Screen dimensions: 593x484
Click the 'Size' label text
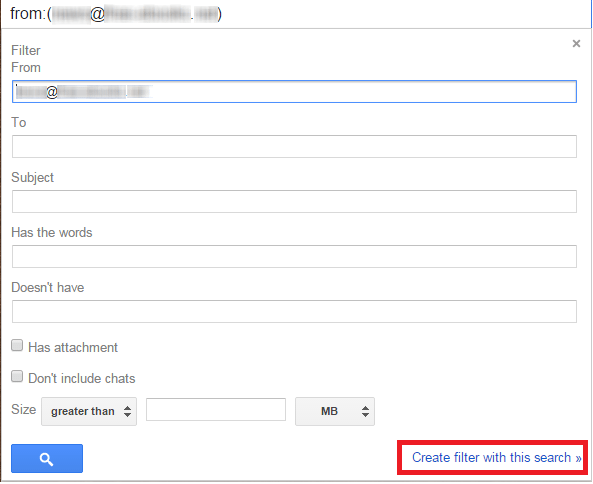coord(23,410)
